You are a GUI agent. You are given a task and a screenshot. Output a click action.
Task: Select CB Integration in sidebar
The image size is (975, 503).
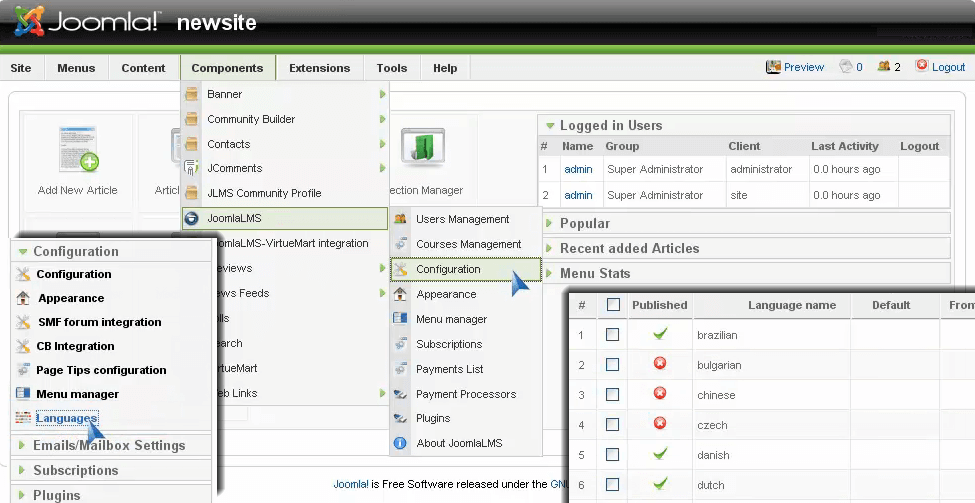pyautogui.click(x=75, y=346)
